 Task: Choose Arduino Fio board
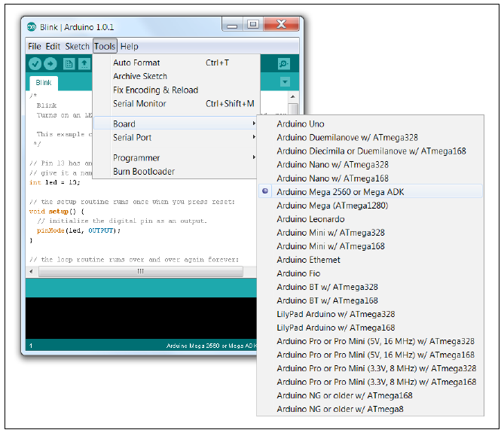pos(371,273)
